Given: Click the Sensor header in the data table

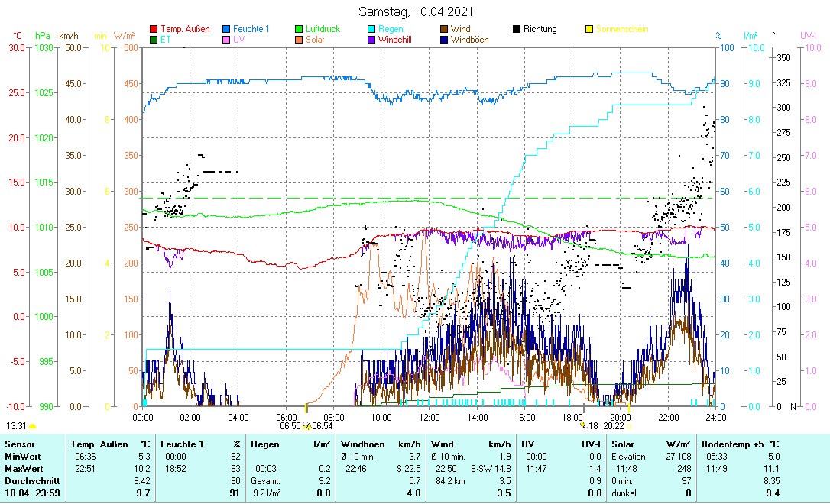Looking at the screenshot, I should pyautogui.click(x=19, y=444).
